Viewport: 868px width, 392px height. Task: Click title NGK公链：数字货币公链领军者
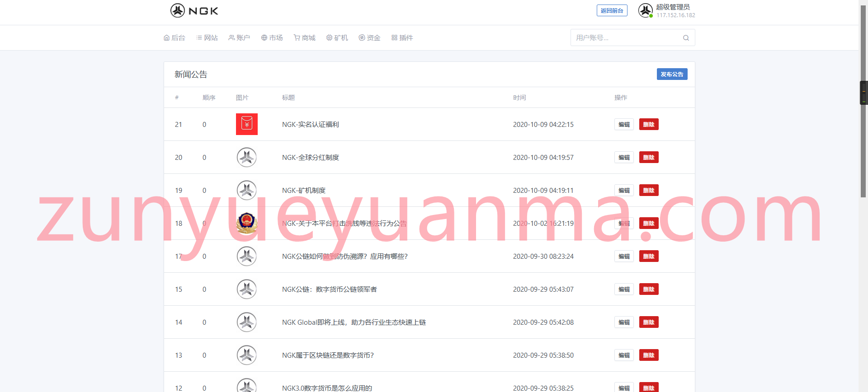(x=330, y=289)
